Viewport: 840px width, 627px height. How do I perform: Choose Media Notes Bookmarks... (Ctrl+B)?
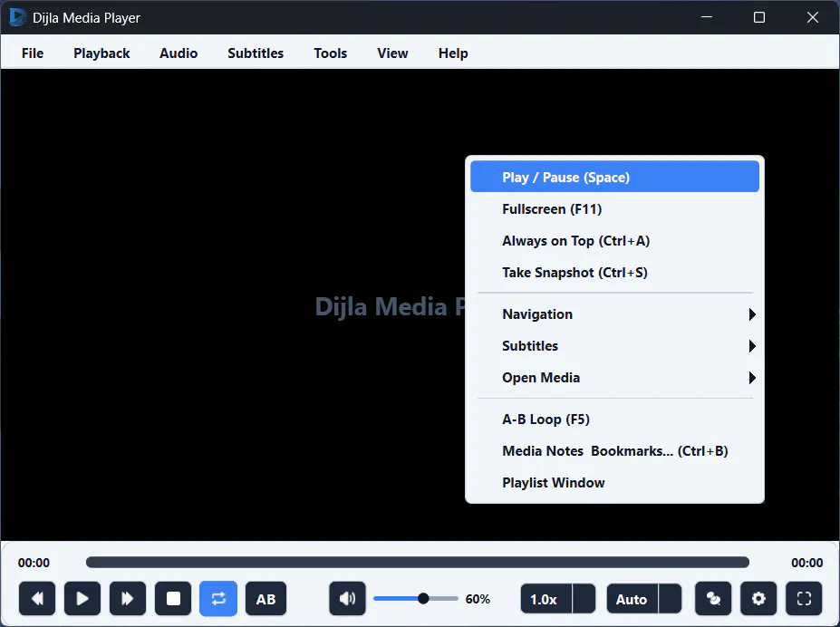click(614, 451)
